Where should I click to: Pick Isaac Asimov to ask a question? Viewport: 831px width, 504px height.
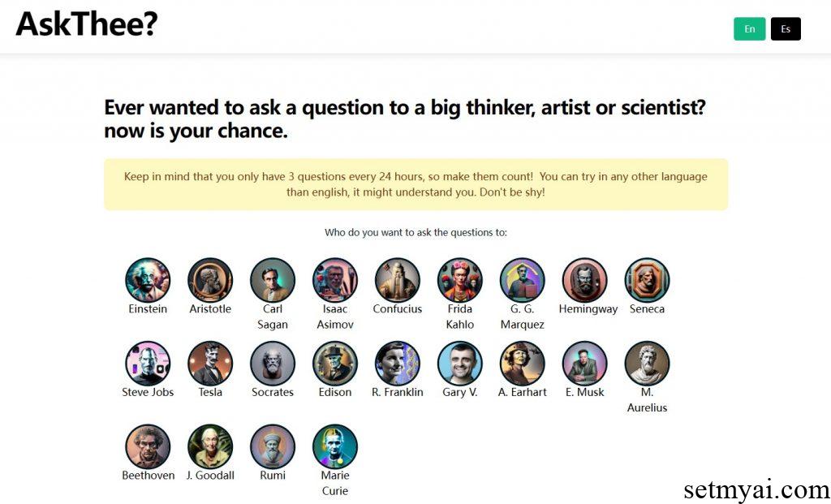(334, 278)
